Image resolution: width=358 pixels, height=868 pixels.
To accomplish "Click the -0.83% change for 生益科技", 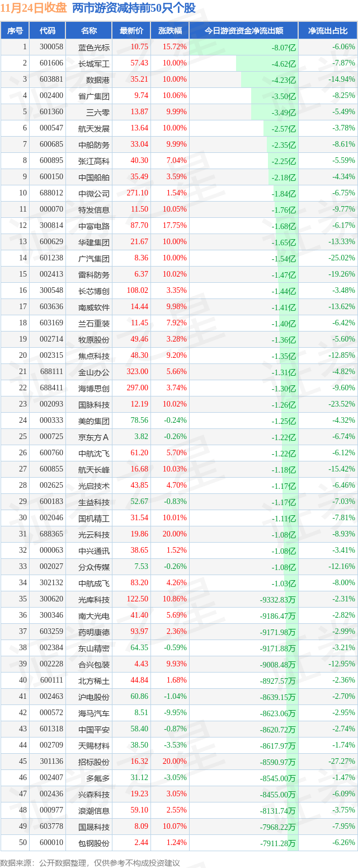I will [176, 502].
